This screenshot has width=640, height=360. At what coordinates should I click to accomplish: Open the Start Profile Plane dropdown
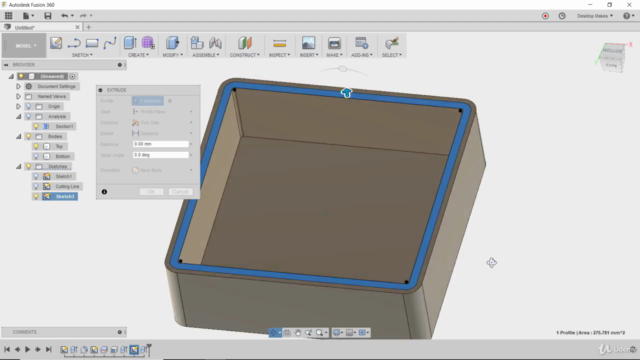pos(162,111)
